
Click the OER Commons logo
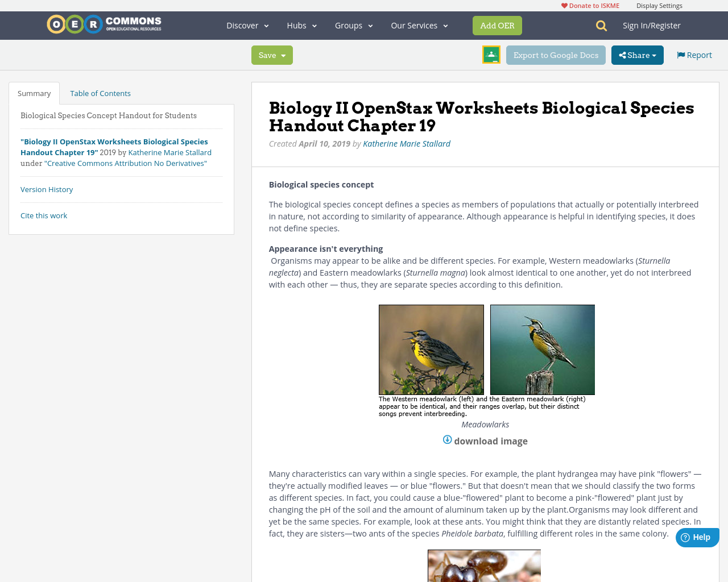[x=104, y=24]
